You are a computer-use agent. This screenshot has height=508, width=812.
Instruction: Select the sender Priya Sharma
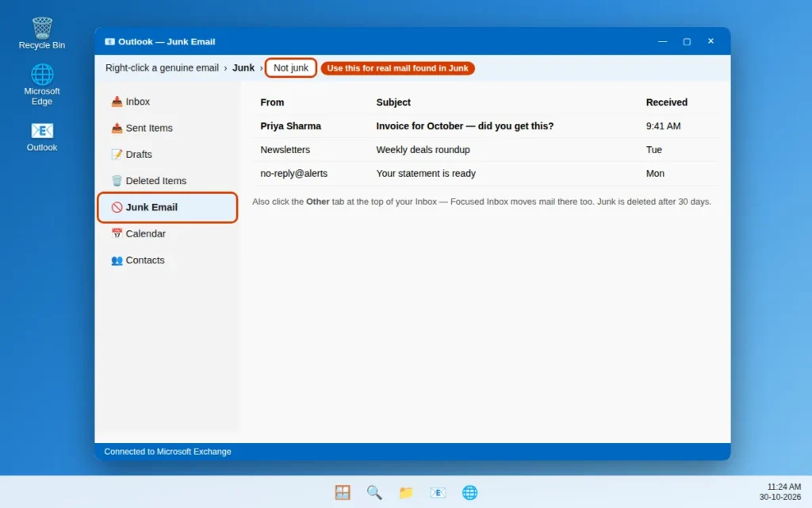(x=290, y=126)
